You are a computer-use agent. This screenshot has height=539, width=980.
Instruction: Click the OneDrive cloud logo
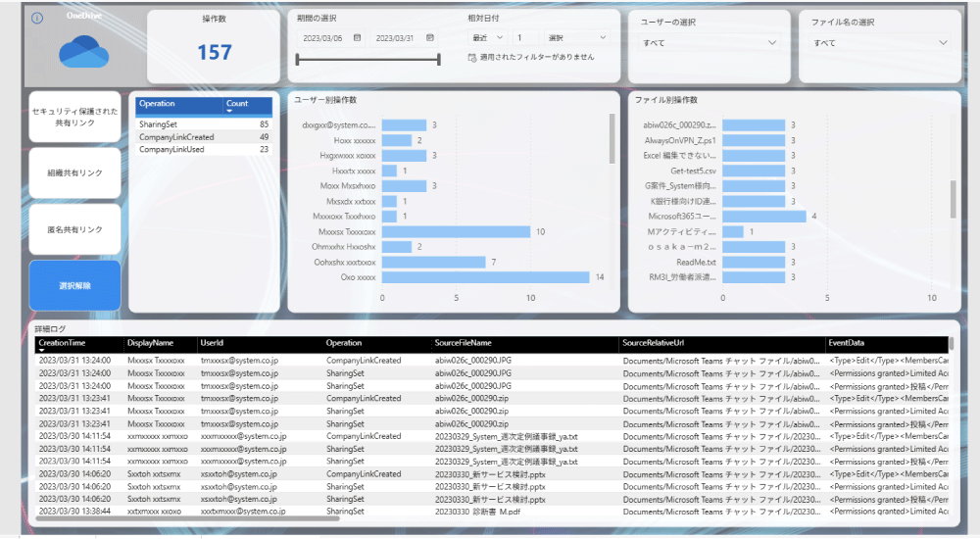click(83, 52)
